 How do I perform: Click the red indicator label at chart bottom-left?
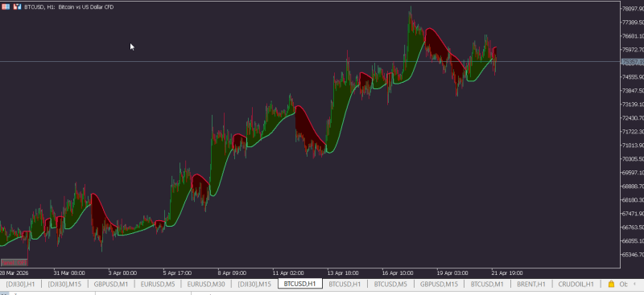coord(14,262)
